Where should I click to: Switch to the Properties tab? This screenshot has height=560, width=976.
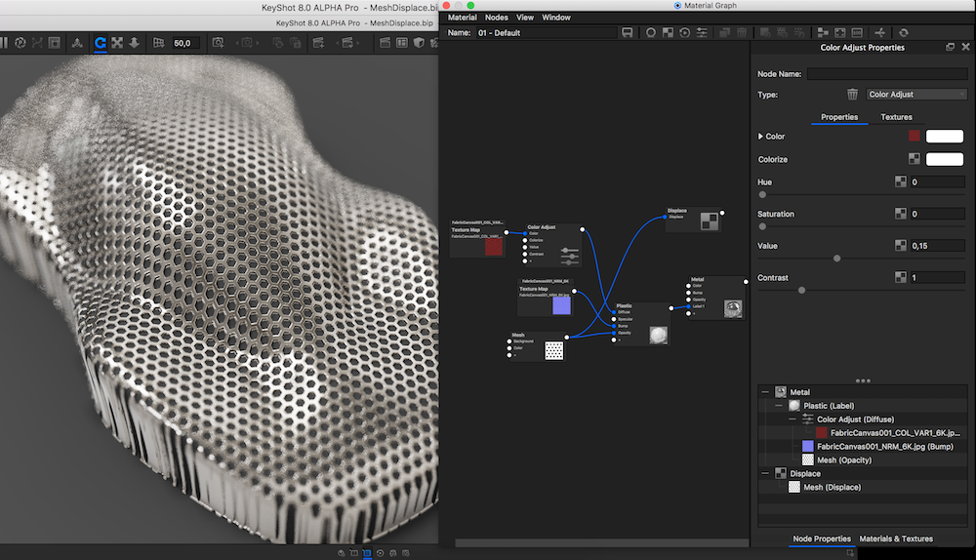[x=839, y=117]
